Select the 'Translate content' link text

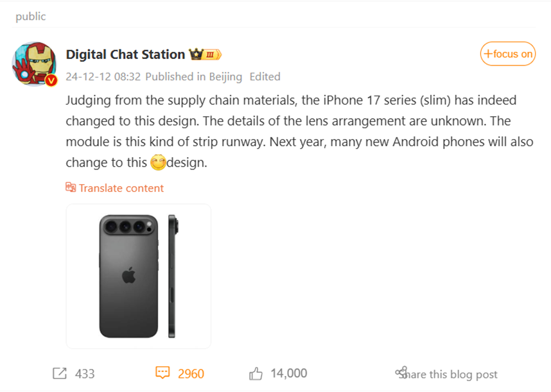point(121,188)
